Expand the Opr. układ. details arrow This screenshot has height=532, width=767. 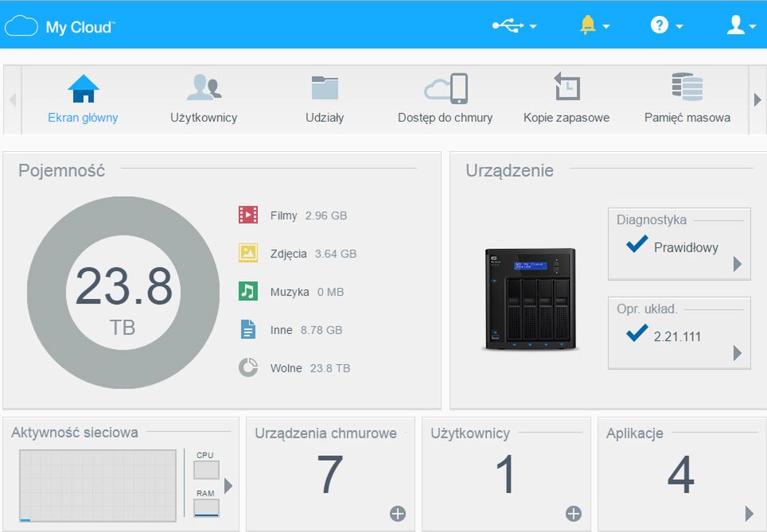[x=738, y=353]
